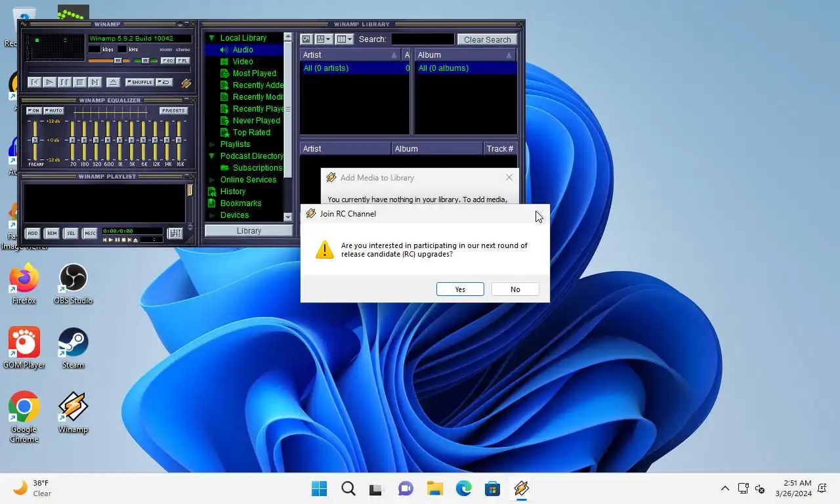Expand Online Services tree node

(211, 180)
